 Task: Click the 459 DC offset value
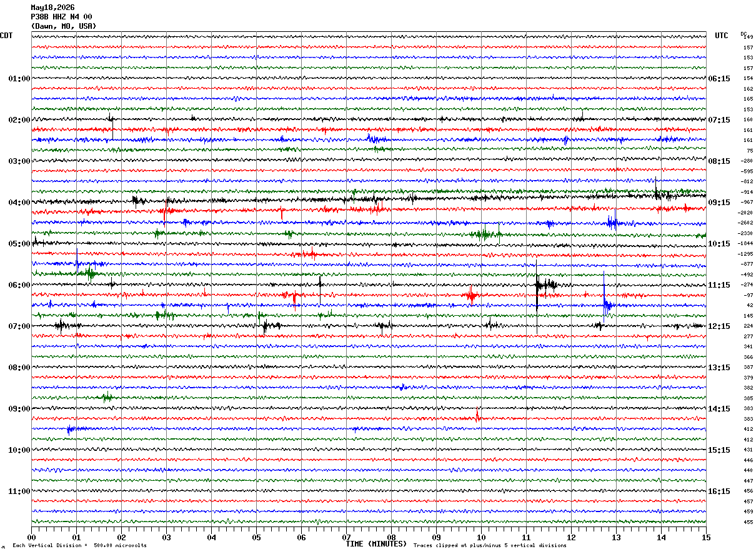point(748,512)
